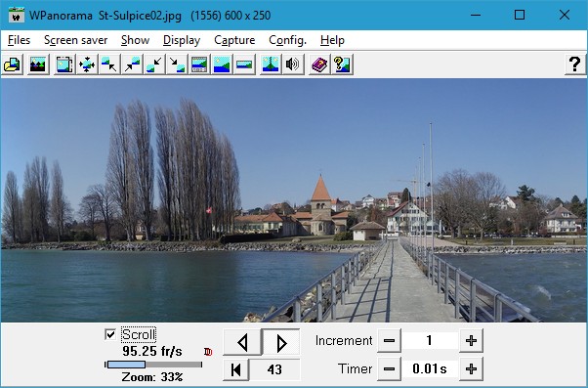
Task: Open the Help menu
Action: [x=332, y=40]
